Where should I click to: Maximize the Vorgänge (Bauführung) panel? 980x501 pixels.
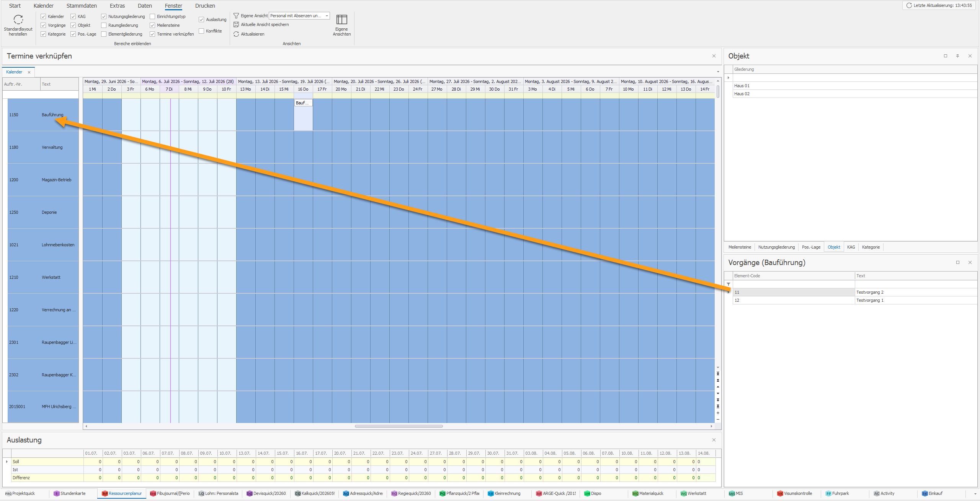pyautogui.click(x=958, y=262)
